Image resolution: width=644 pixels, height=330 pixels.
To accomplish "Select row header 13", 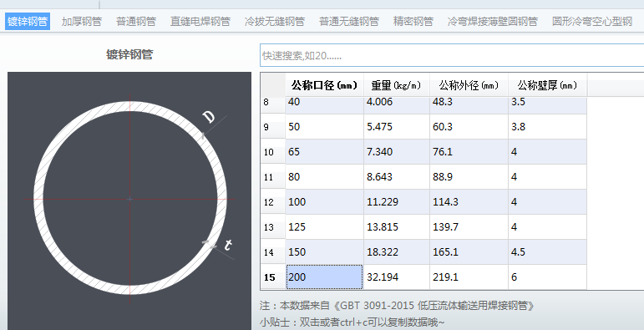I will tap(273, 227).
